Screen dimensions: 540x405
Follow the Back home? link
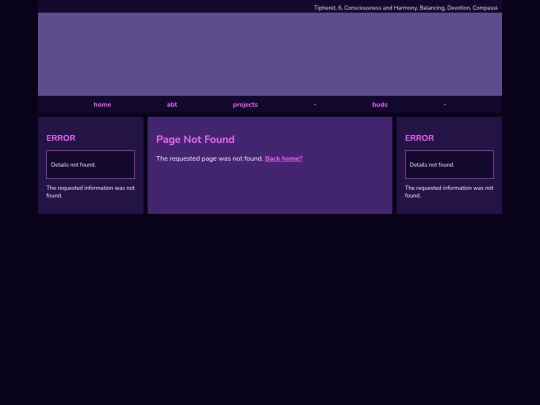(x=283, y=158)
